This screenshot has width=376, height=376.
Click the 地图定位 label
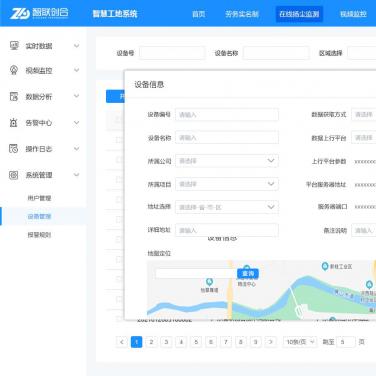click(x=159, y=253)
